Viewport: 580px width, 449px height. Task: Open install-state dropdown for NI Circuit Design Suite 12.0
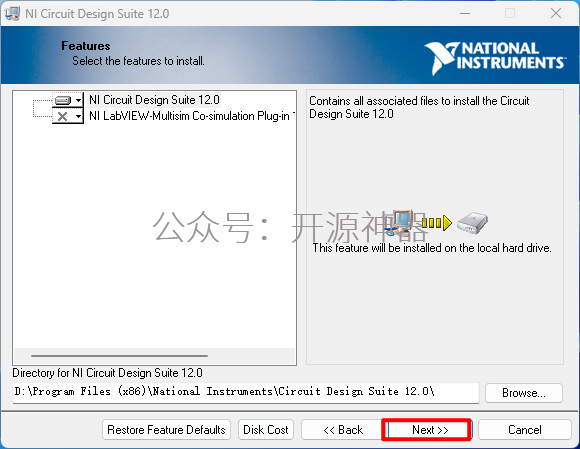point(68,100)
